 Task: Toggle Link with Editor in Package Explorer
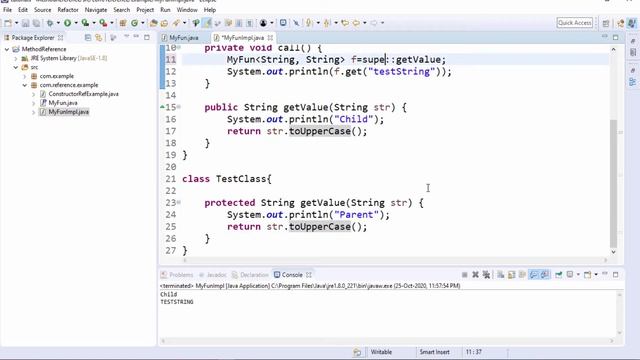(98, 38)
